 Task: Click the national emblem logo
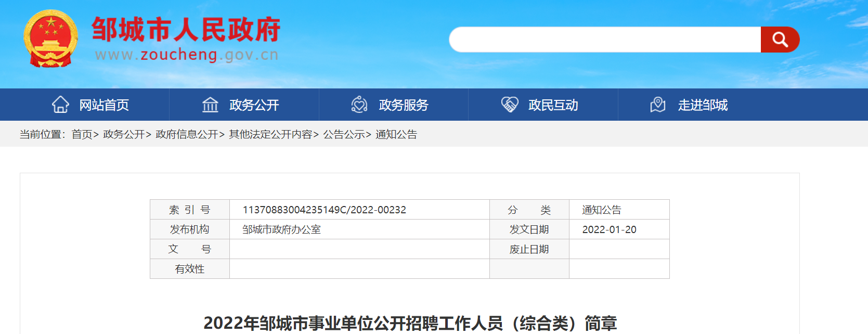click(50, 38)
